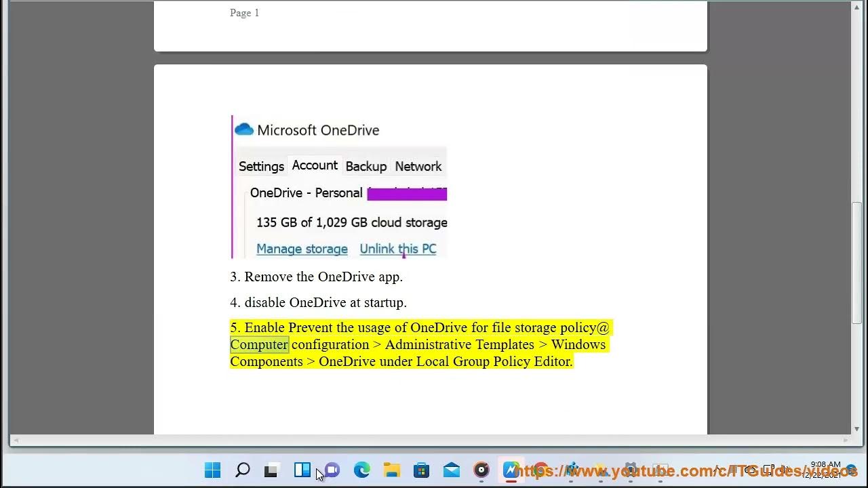Click the "OneDrive - Personal" label
This screenshot has width=868, height=488.
pos(306,192)
